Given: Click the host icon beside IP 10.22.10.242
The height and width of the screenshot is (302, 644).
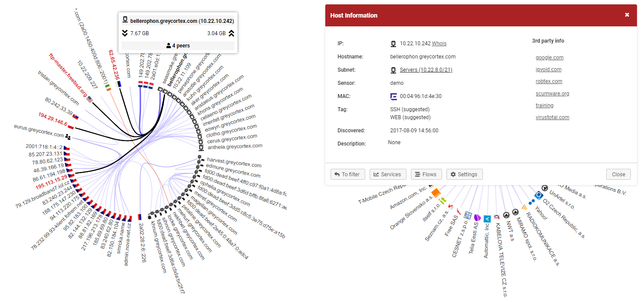Looking at the screenshot, I should click(393, 43).
